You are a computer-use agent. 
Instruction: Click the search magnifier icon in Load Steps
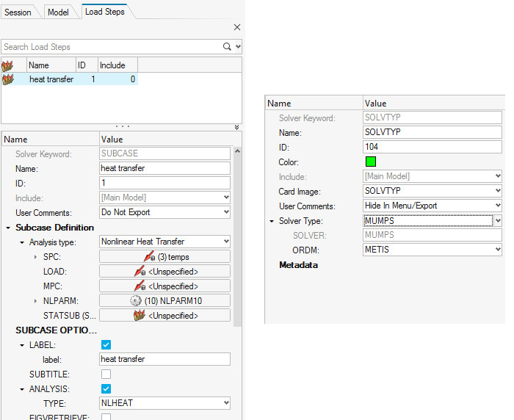(x=227, y=47)
